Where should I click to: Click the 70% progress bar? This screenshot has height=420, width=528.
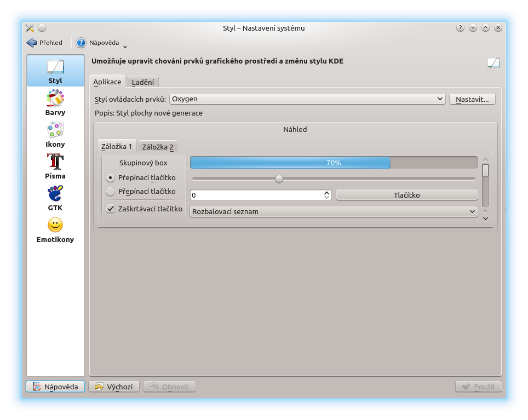[x=334, y=163]
